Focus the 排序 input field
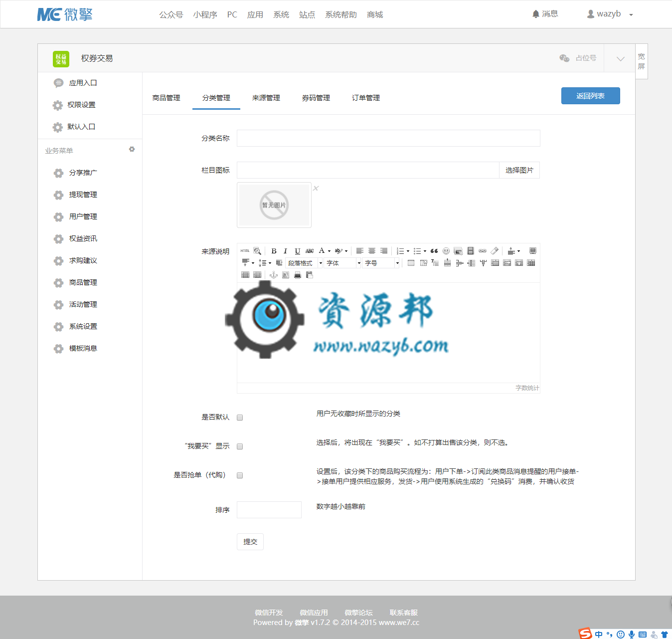This screenshot has height=639, width=672. [x=269, y=510]
